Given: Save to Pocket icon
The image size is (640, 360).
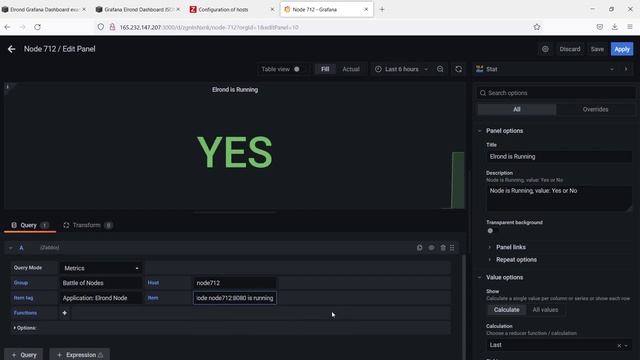Looking at the screenshot, I should click(x=600, y=27).
